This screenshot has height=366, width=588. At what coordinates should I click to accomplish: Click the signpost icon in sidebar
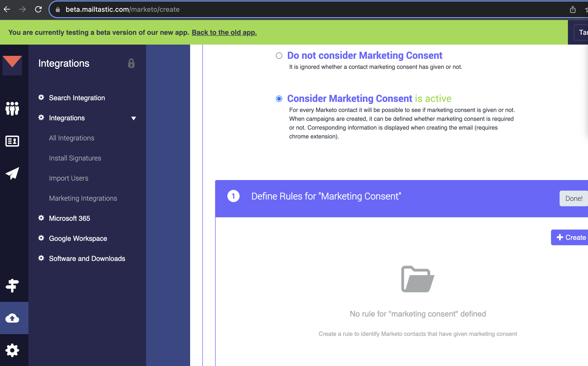tap(12, 285)
